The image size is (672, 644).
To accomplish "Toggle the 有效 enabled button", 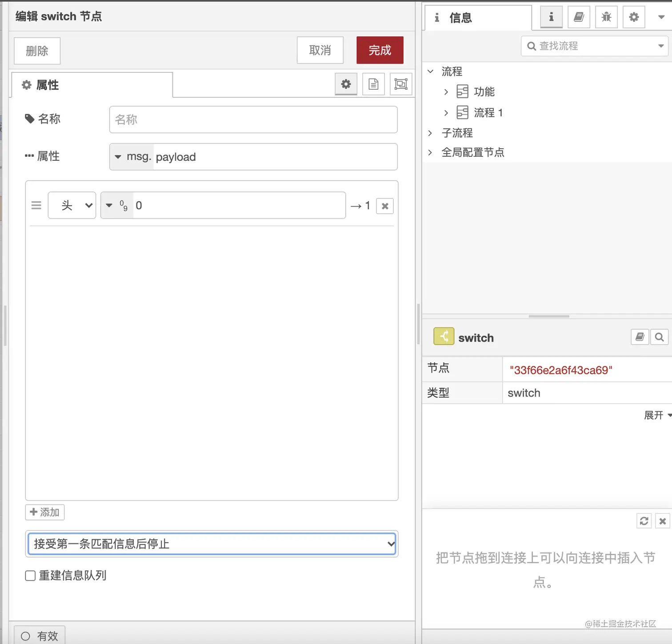I will 40,636.
